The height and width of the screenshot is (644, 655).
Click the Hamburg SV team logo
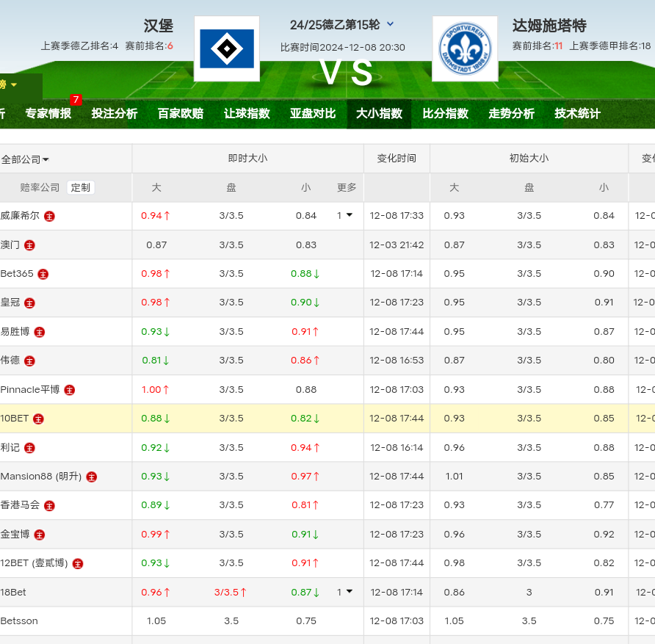(x=227, y=48)
